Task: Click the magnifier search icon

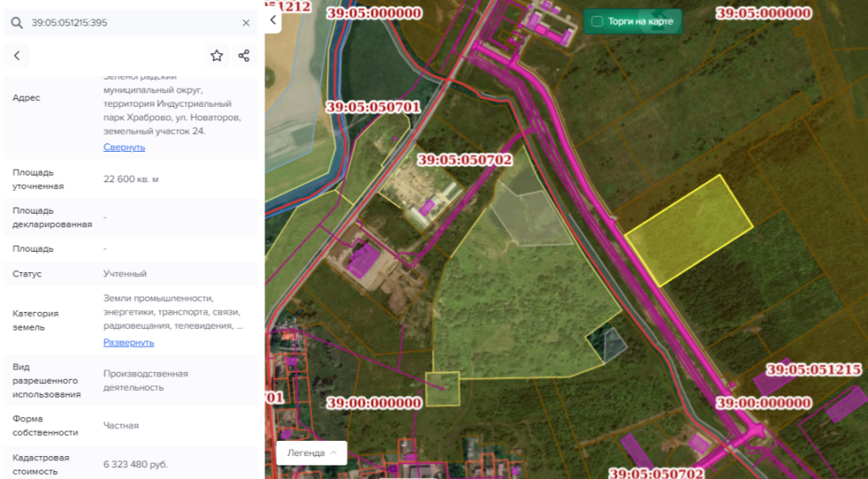Action: pyautogui.click(x=17, y=23)
